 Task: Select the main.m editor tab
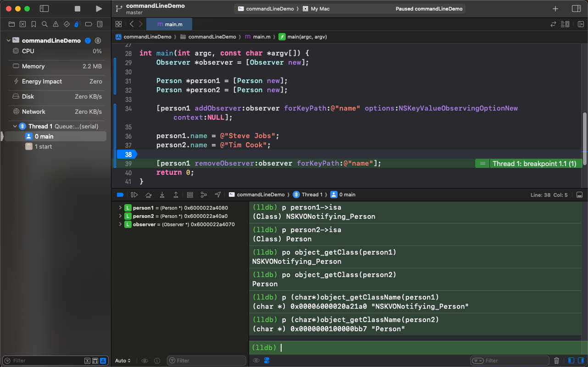[x=169, y=24]
